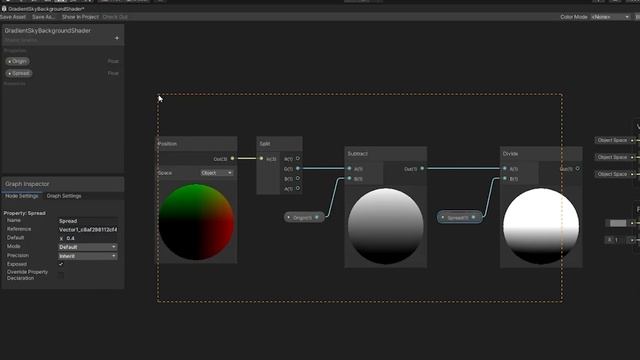This screenshot has width=640, height=360.
Task: Click the Split node In(3) input port
Action: [x=262, y=158]
